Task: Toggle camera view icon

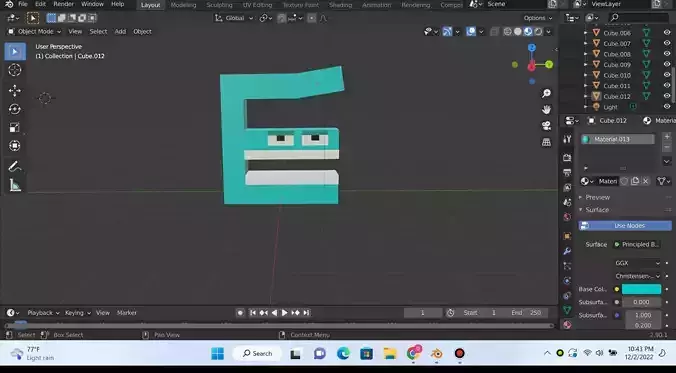Action: 546,125
